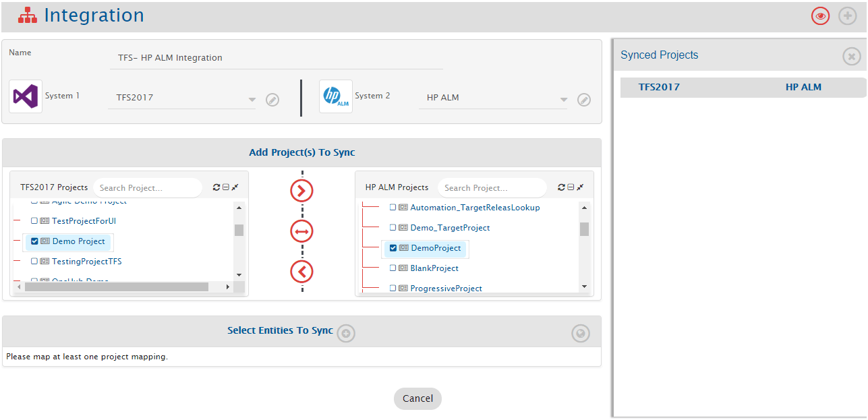Image resolution: width=868 pixels, height=420 pixels.
Task: Click the forward sync arrow icon
Action: [301, 191]
